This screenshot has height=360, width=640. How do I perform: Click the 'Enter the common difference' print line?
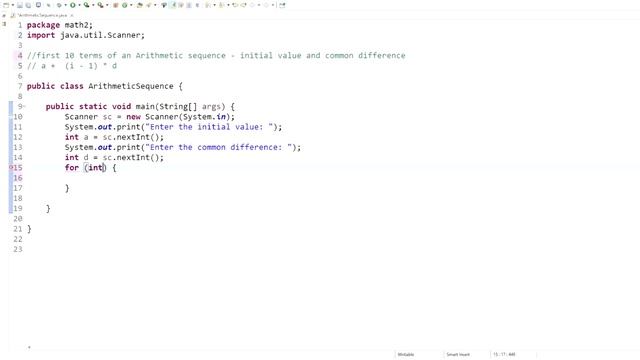[182, 147]
